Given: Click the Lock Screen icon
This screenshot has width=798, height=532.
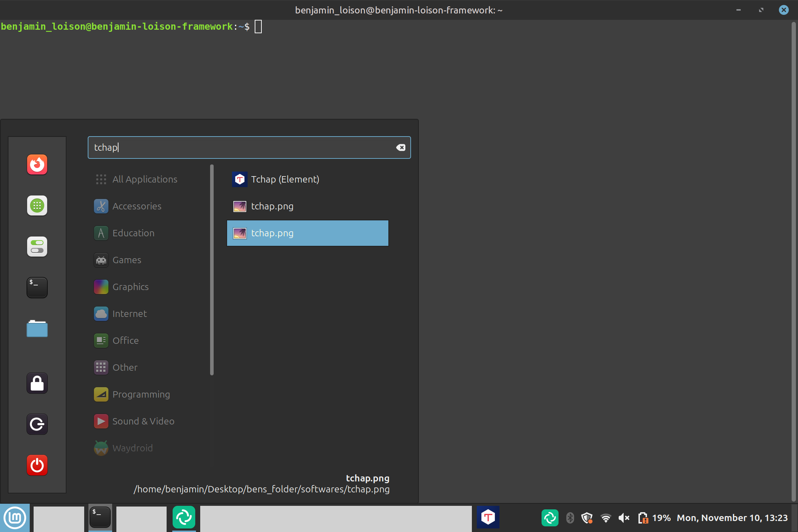Looking at the screenshot, I should [x=37, y=383].
